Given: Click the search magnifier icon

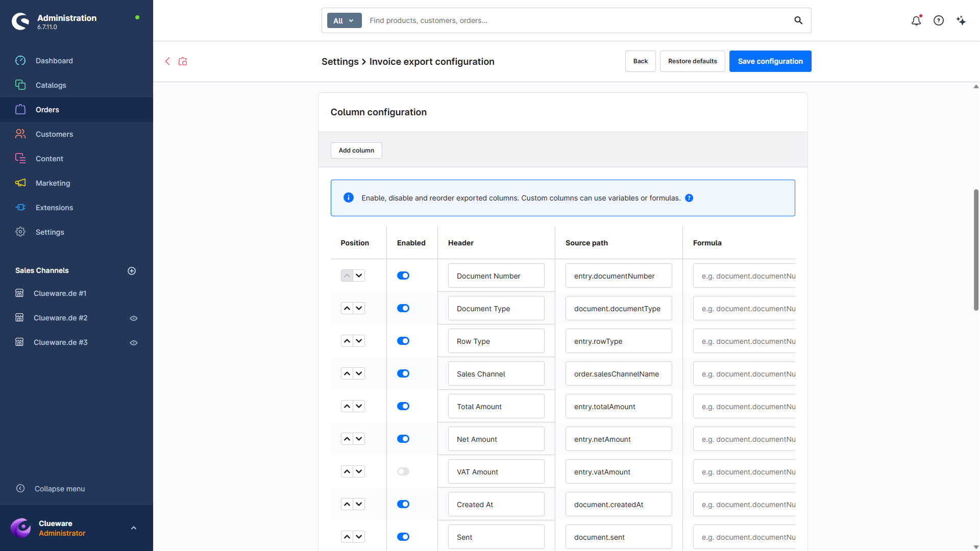Looking at the screenshot, I should point(798,20).
